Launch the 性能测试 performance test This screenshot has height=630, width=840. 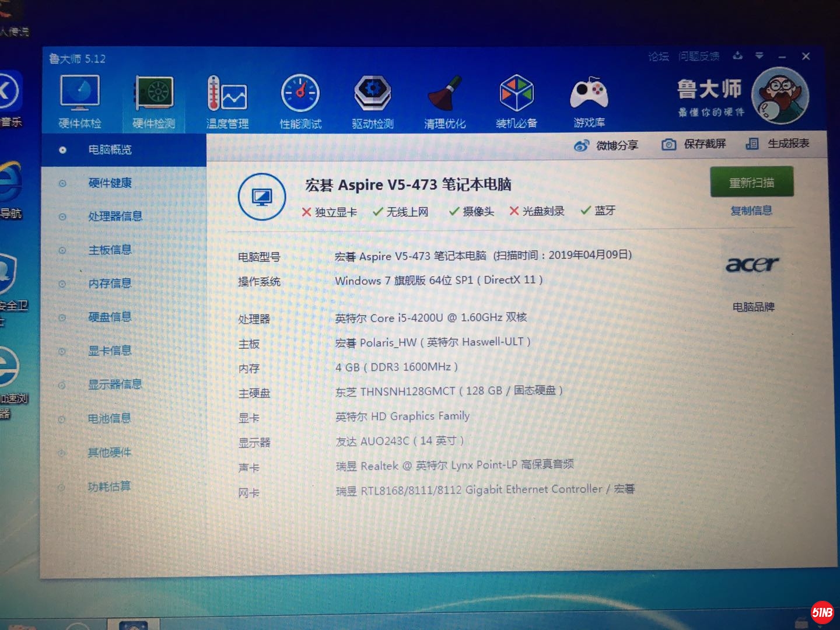point(300,100)
